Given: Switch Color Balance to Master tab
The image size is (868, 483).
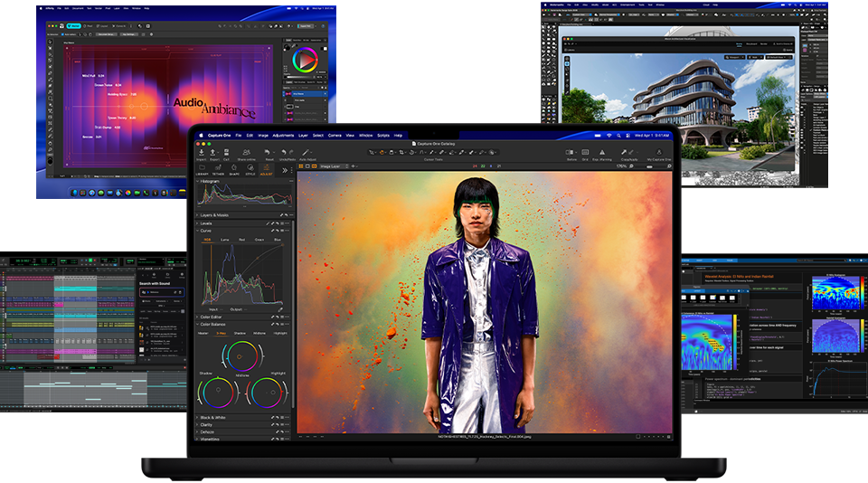Looking at the screenshot, I should [x=203, y=333].
